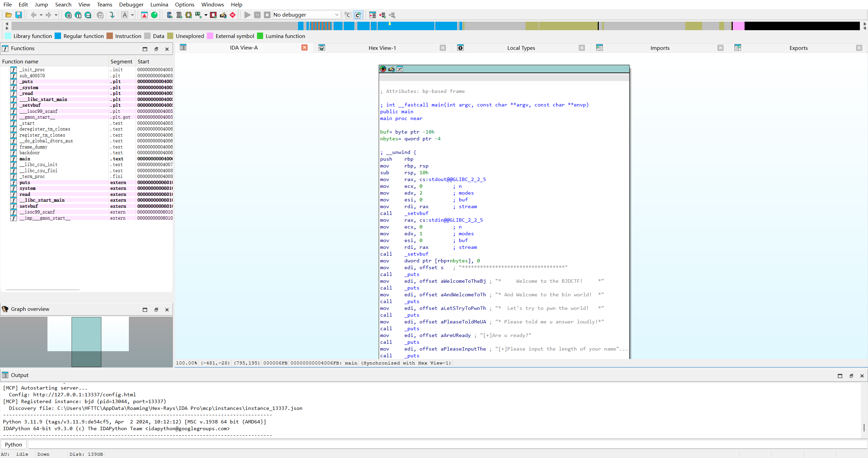Click the red triangle toolbar icon
Screen dimensions: 868x458
point(144,15)
